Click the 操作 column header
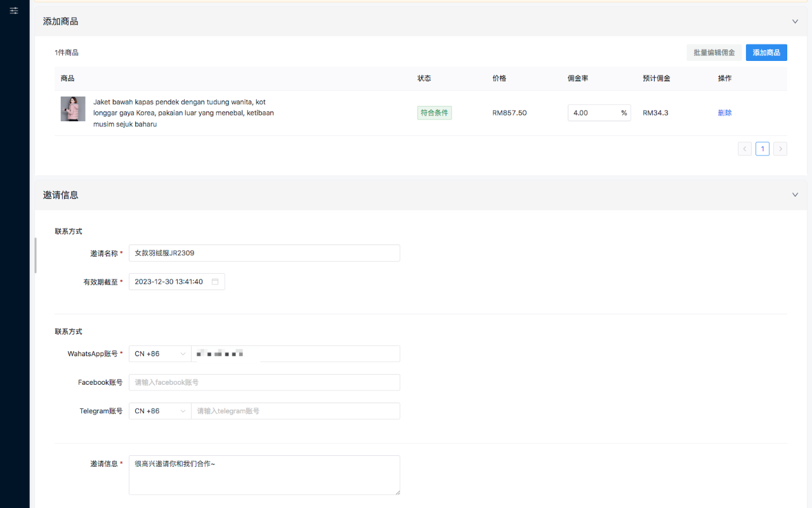812x508 pixels. pyautogui.click(x=725, y=79)
